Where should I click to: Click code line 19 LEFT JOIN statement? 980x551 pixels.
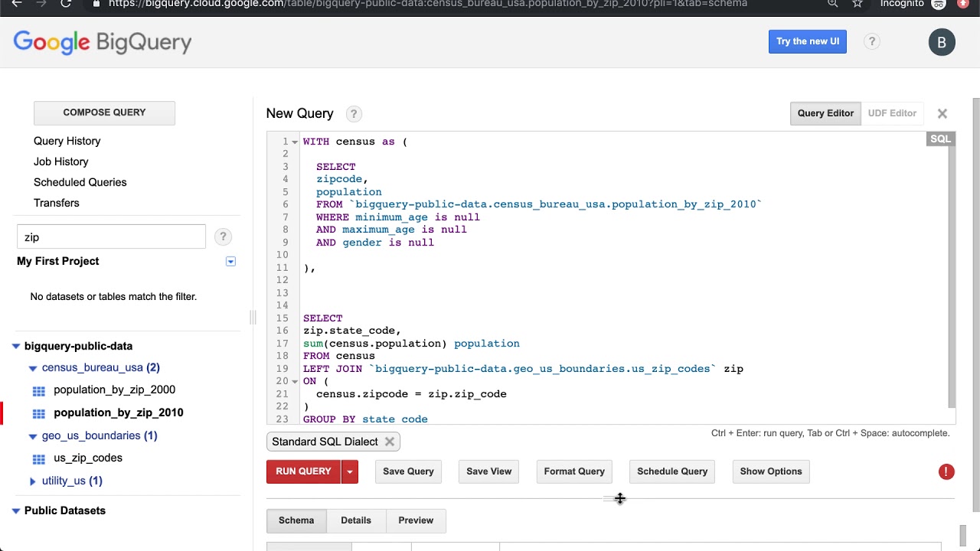point(523,369)
